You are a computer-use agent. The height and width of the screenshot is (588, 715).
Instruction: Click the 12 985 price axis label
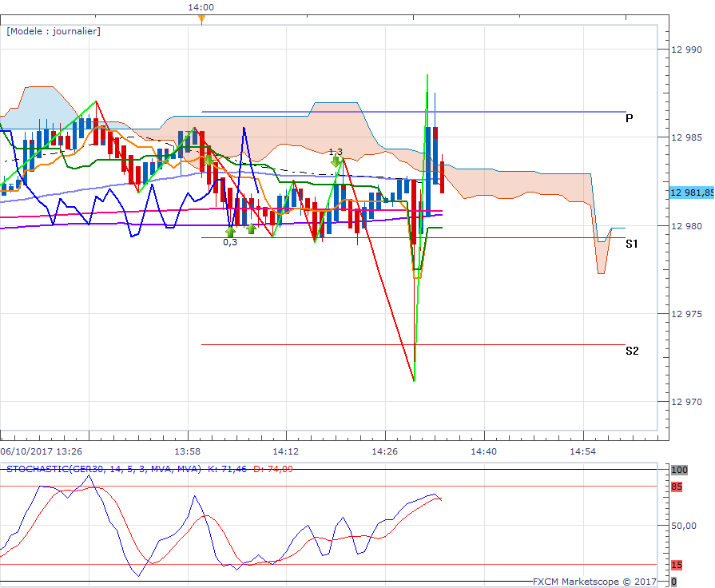[686, 137]
